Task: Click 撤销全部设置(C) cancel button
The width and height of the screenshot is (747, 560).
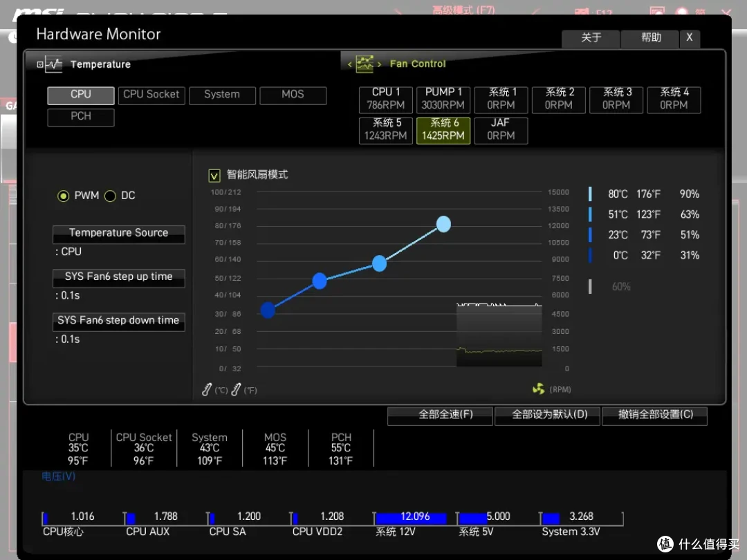Action: (x=654, y=416)
